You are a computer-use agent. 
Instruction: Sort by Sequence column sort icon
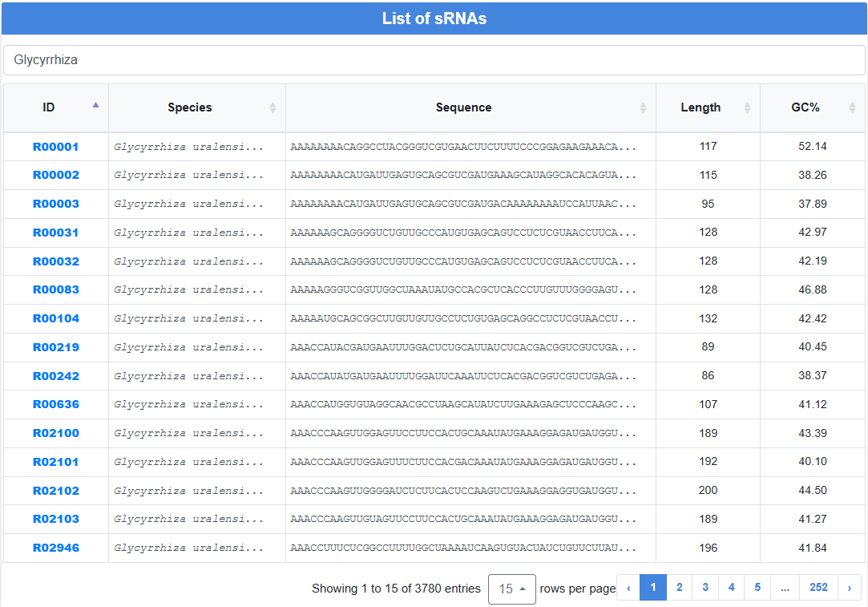[643, 108]
